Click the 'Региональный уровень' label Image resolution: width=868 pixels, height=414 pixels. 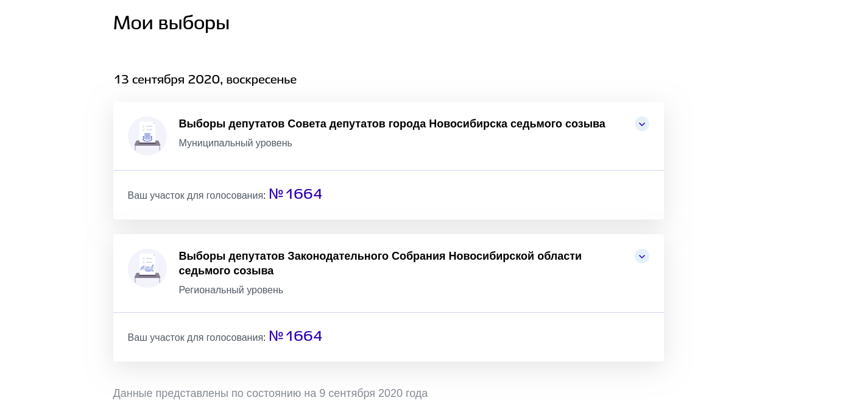pos(231,290)
